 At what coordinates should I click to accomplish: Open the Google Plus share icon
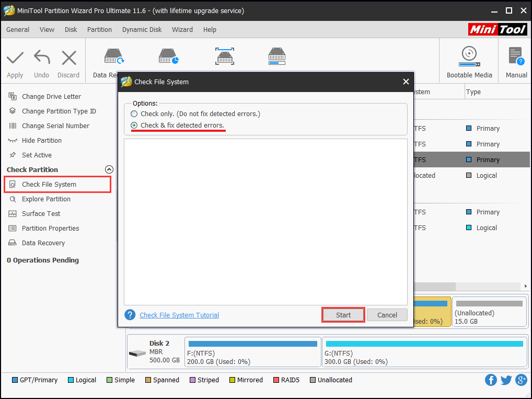pos(521,380)
